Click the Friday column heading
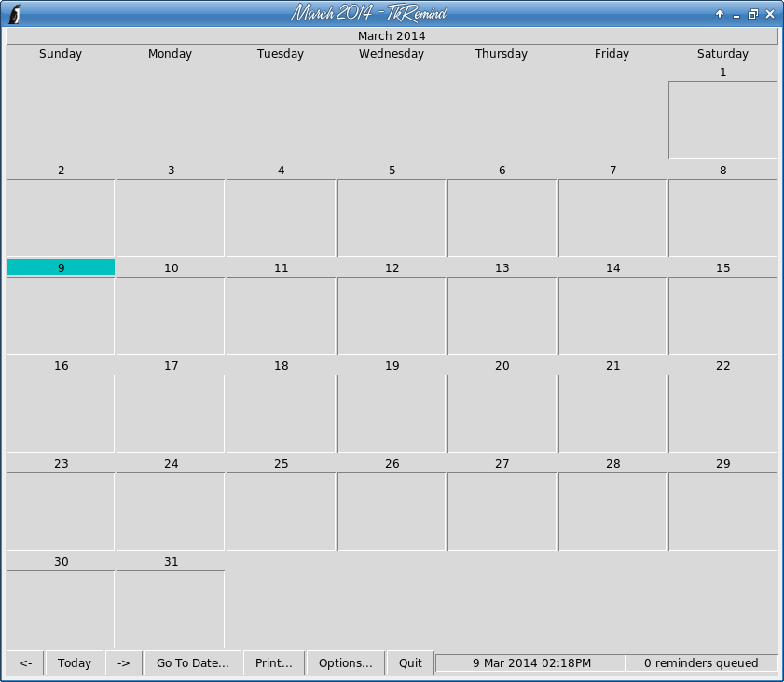The image size is (784, 682). tap(612, 53)
